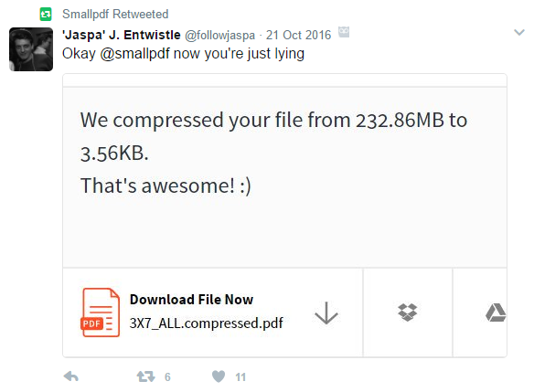Click the green retweeted indicator icon

pos(46,15)
